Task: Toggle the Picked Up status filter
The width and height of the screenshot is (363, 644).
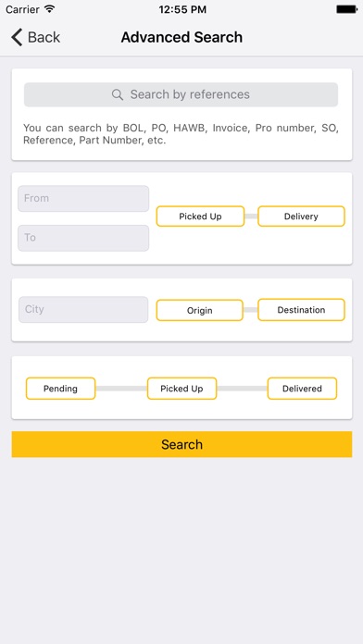Action: 181,389
